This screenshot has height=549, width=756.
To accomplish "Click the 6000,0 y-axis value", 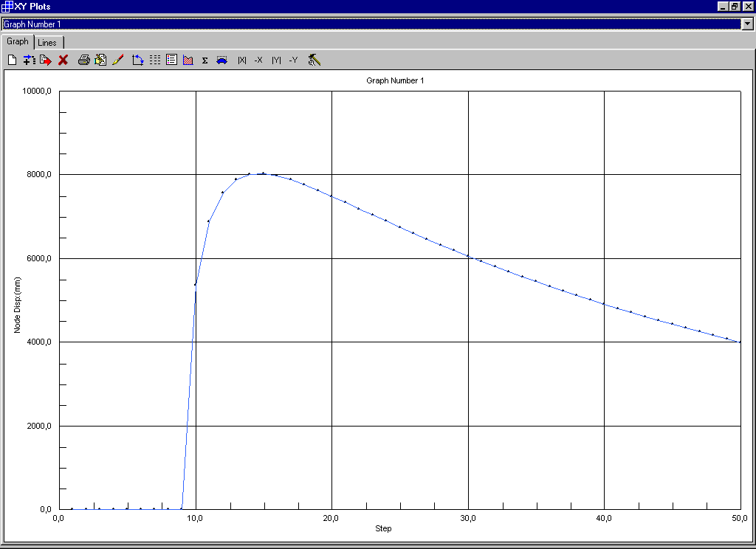I will pos(38,258).
